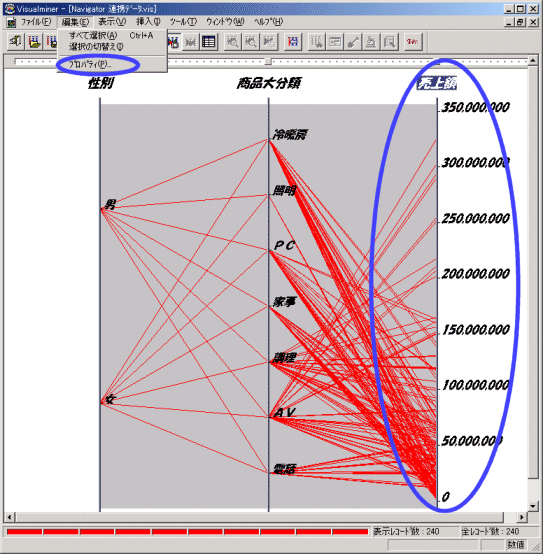The width and height of the screenshot is (543, 554).
Task: Select the highlighted 売上額 axis header
Action: (437, 84)
